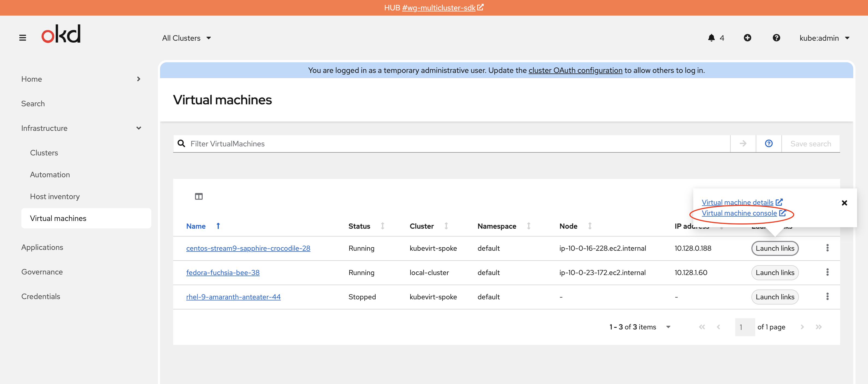The image size is (868, 384).
Task: Open the All Clusters dropdown
Action: [x=186, y=38]
